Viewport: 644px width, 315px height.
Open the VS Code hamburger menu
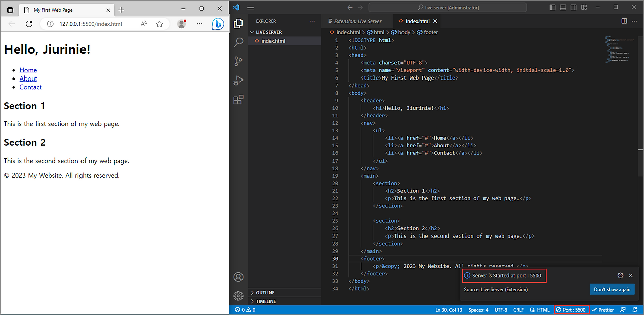[x=250, y=7]
